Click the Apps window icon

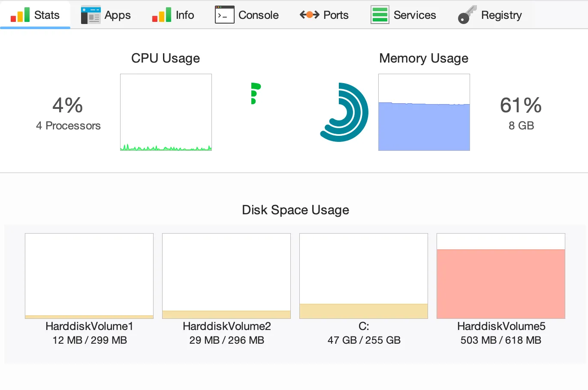coord(90,15)
